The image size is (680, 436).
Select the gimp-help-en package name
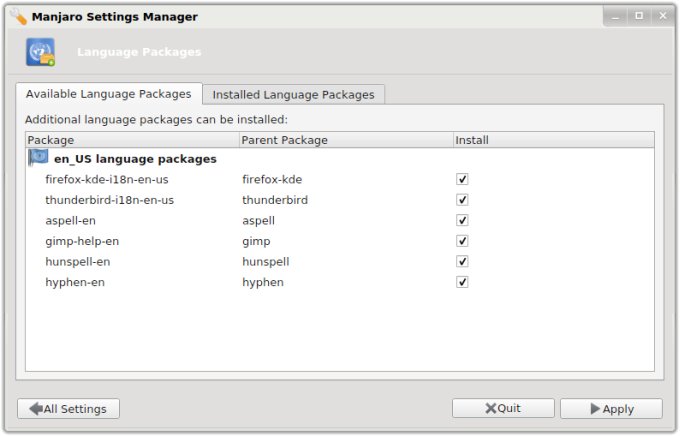tap(82, 241)
